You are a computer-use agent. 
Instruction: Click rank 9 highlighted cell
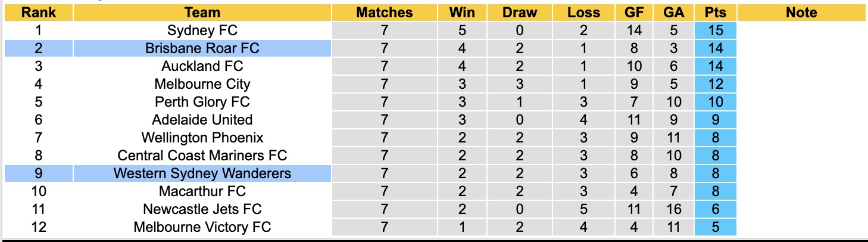click(x=38, y=173)
